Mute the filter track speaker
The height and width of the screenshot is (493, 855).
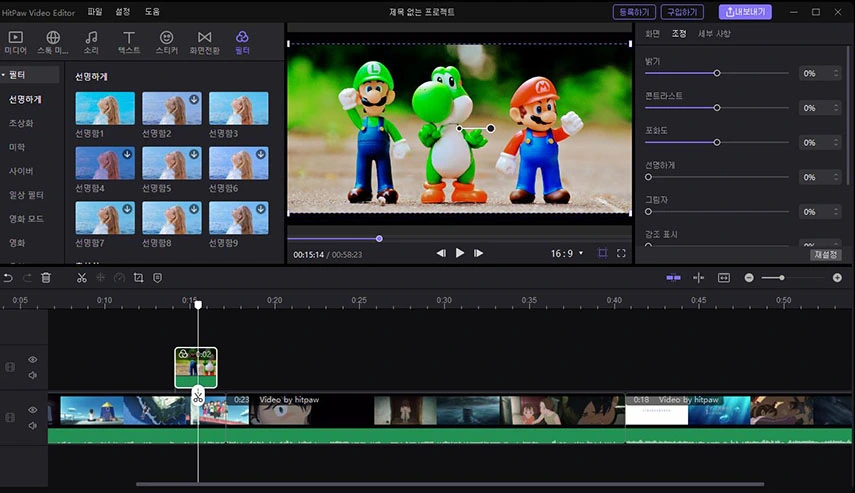pyautogui.click(x=33, y=375)
